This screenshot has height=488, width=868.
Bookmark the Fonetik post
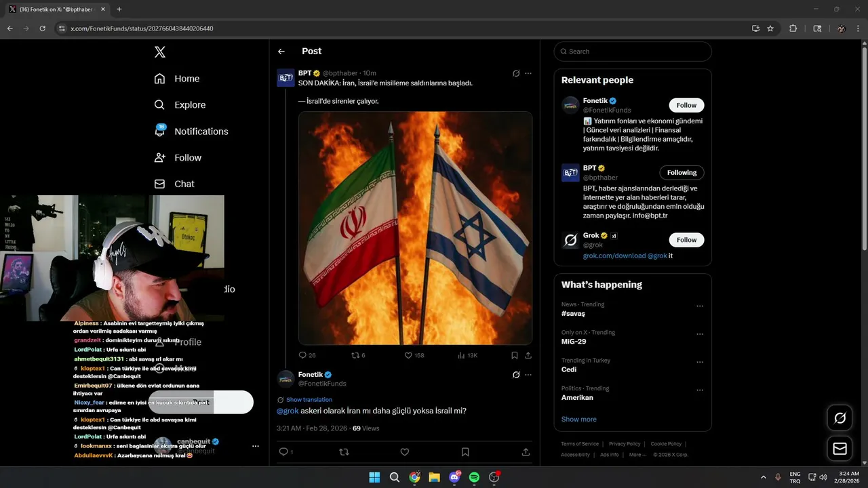pyautogui.click(x=465, y=452)
